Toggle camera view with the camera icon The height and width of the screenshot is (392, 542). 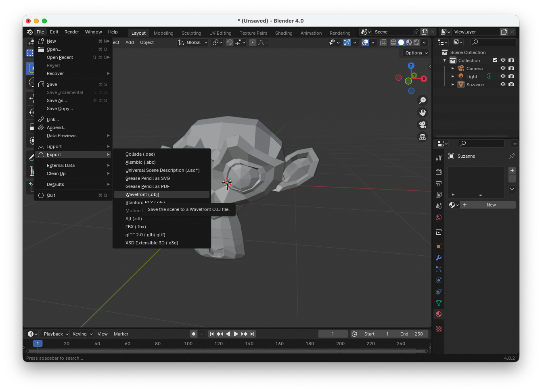pos(423,125)
